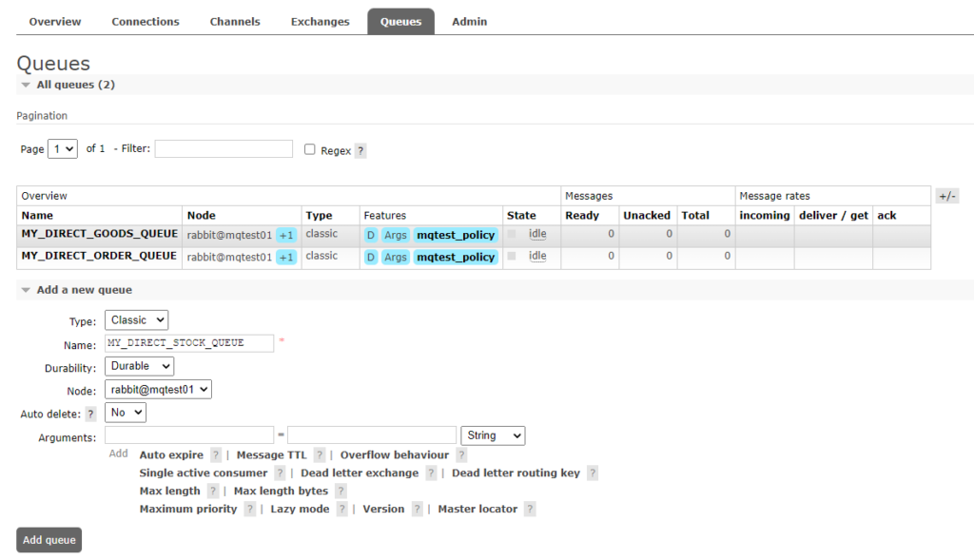The width and height of the screenshot is (974, 560).
Task: Open the MY_DIRECT_GOODS_QUEUE queue link
Action: (100, 234)
